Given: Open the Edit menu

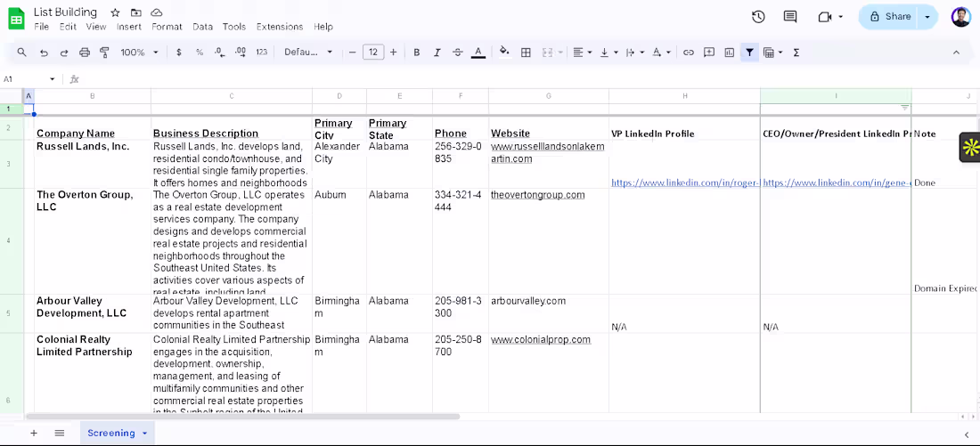Looking at the screenshot, I should [x=68, y=27].
